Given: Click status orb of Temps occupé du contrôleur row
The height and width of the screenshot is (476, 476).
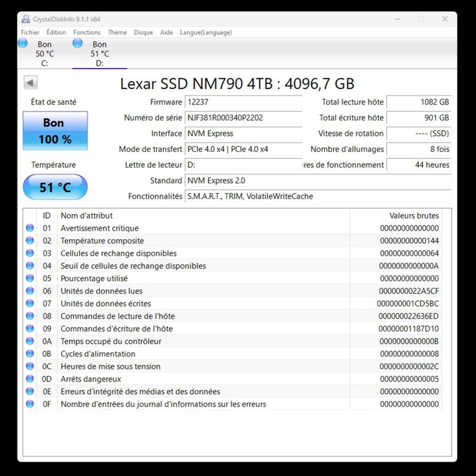Looking at the screenshot, I should point(30,341).
